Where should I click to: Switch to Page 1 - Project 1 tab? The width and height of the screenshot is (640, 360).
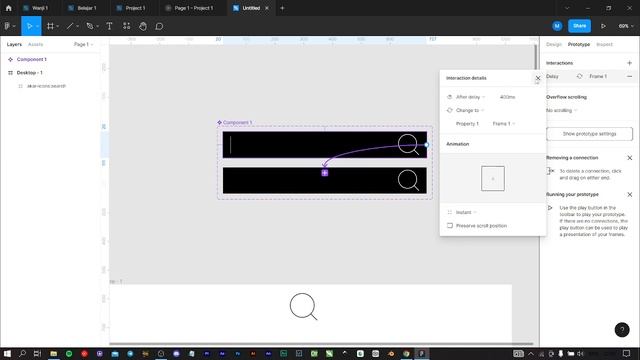click(189, 8)
